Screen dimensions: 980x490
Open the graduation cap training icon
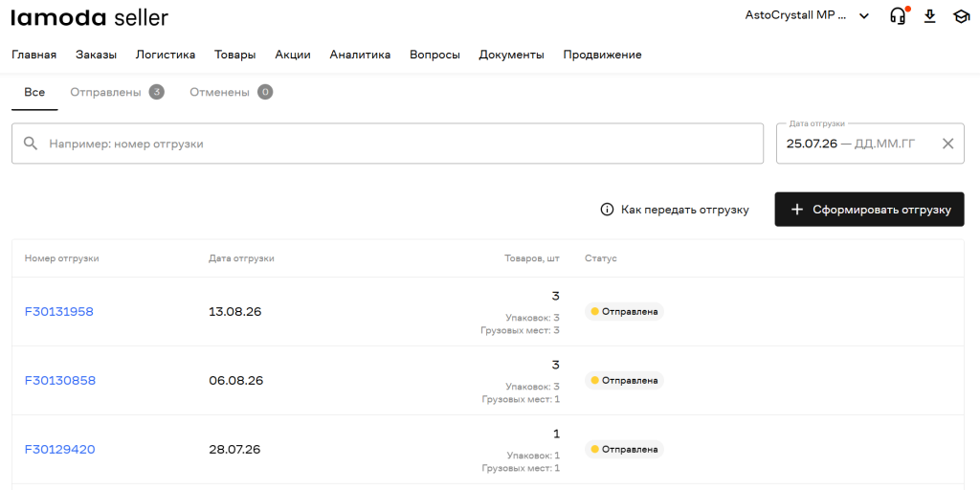(x=960, y=16)
